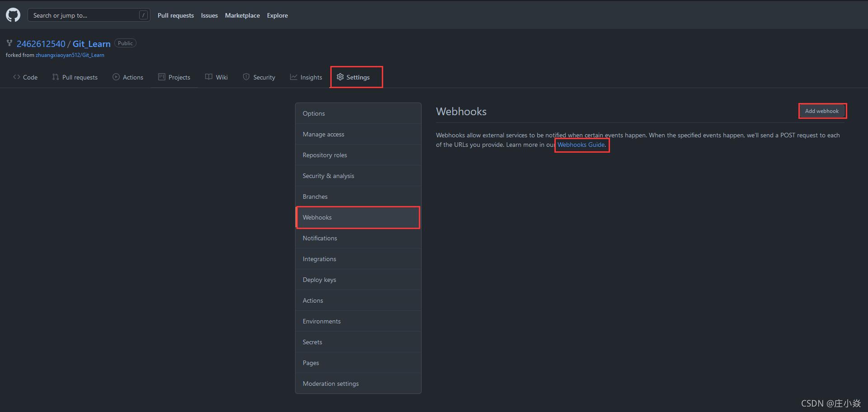
Task: Select Webhooks in the settings sidebar
Action: [358, 217]
